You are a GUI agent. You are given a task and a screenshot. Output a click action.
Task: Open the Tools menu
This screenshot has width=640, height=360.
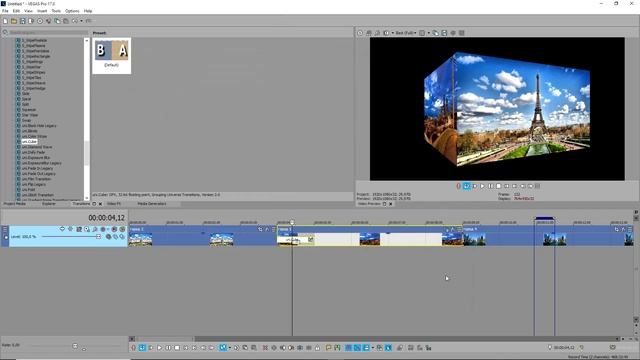(x=56, y=11)
